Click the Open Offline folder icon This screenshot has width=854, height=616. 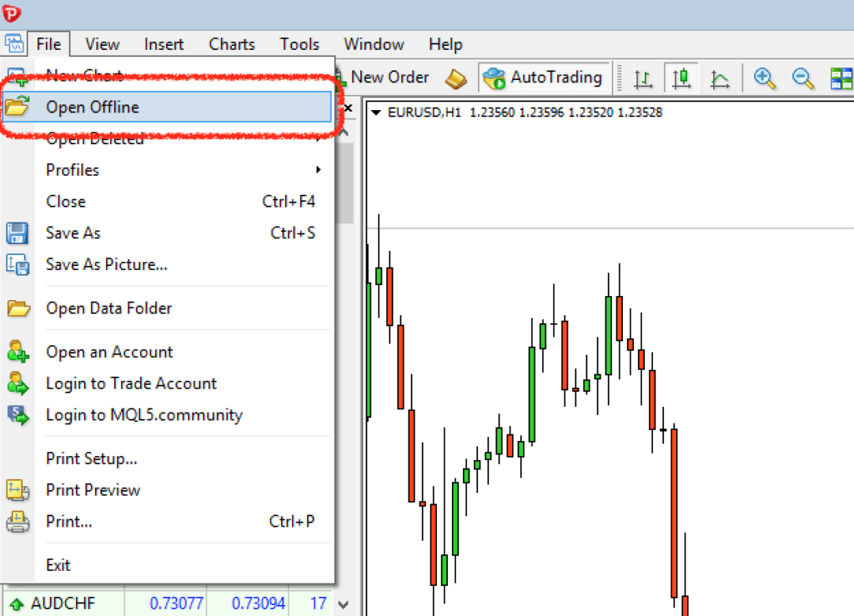[18, 106]
